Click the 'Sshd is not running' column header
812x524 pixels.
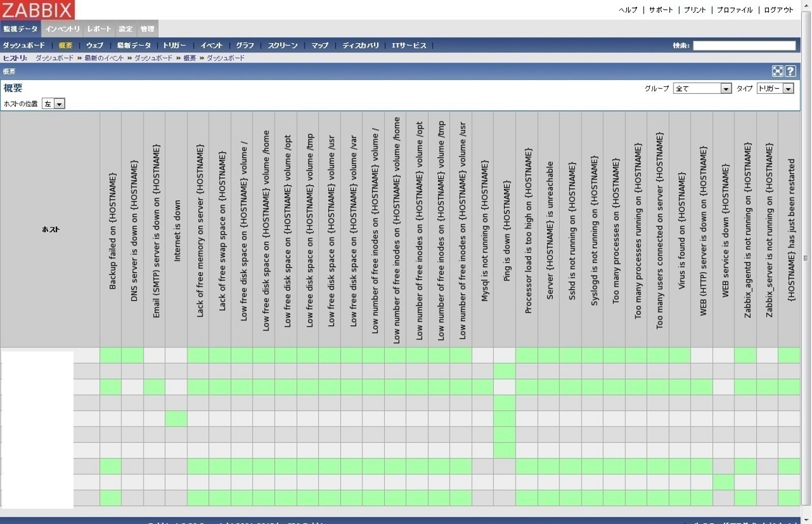(x=572, y=230)
